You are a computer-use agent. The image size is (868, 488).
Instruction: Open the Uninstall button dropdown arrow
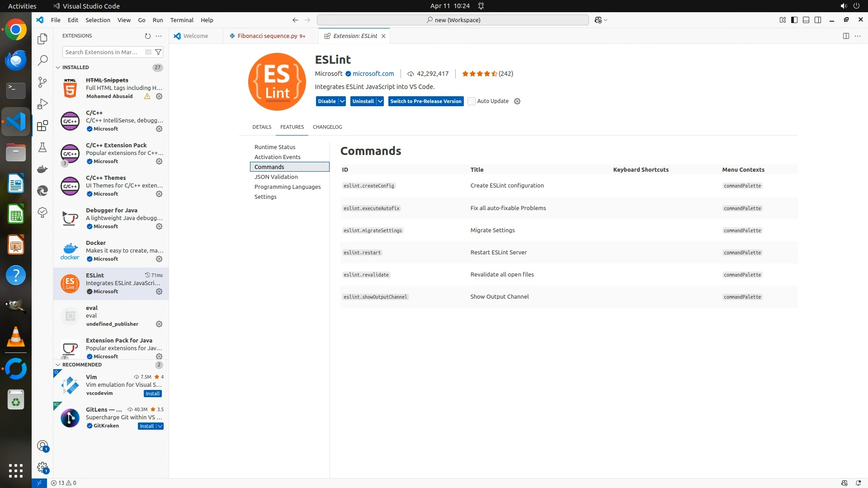[380, 101]
